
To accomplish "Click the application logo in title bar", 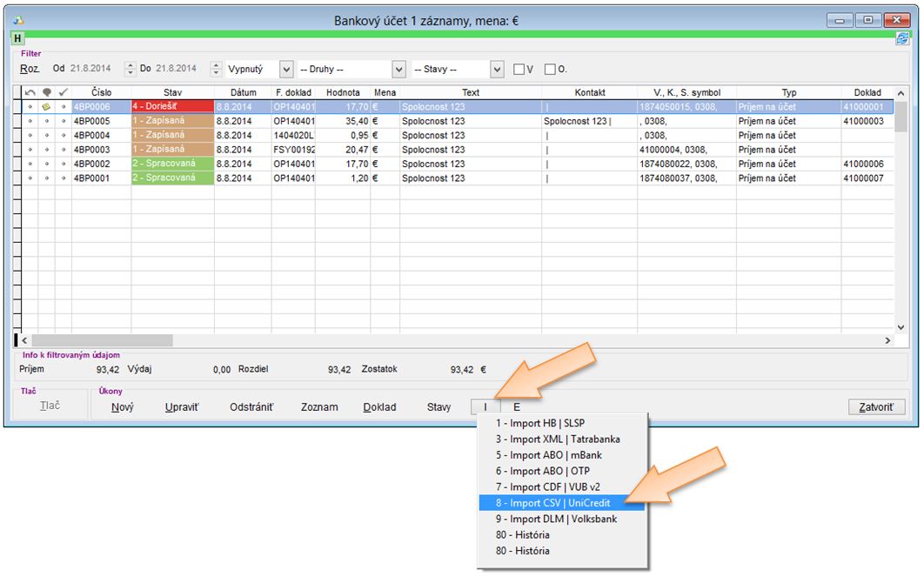I will (x=17, y=19).
